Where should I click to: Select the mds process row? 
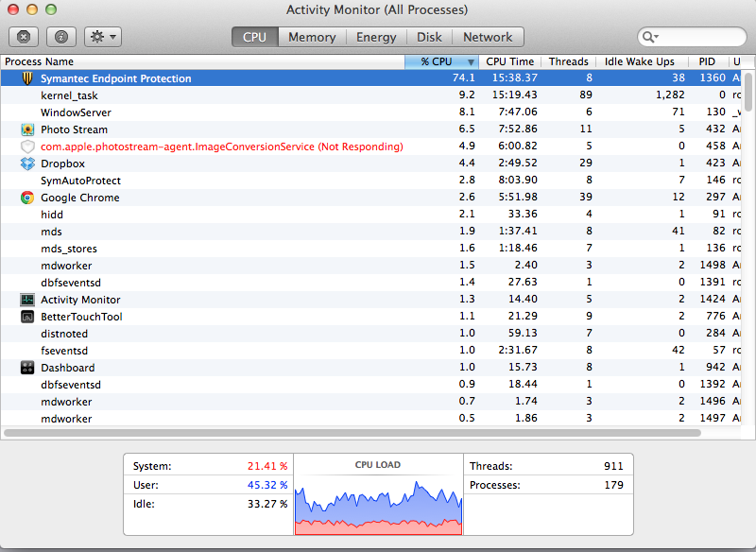point(371,232)
